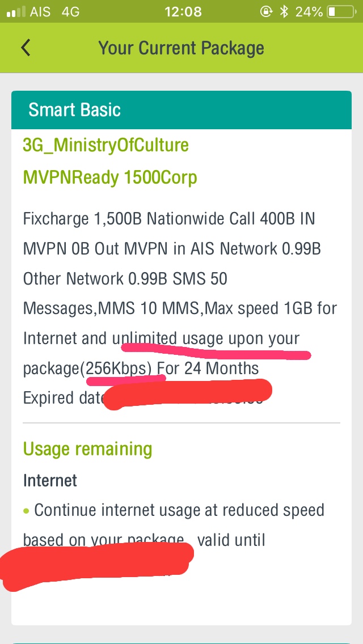Tap the 12:08 clock in status bar
Image resolution: width=363 pixels, height=644 pixels.
(182, 11)
